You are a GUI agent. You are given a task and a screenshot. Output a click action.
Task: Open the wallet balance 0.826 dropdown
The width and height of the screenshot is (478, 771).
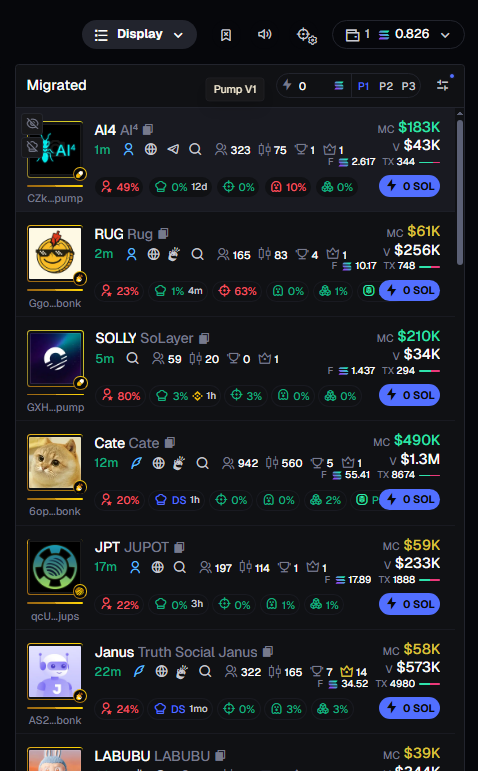pyautogui.click(x=398, y=34)
